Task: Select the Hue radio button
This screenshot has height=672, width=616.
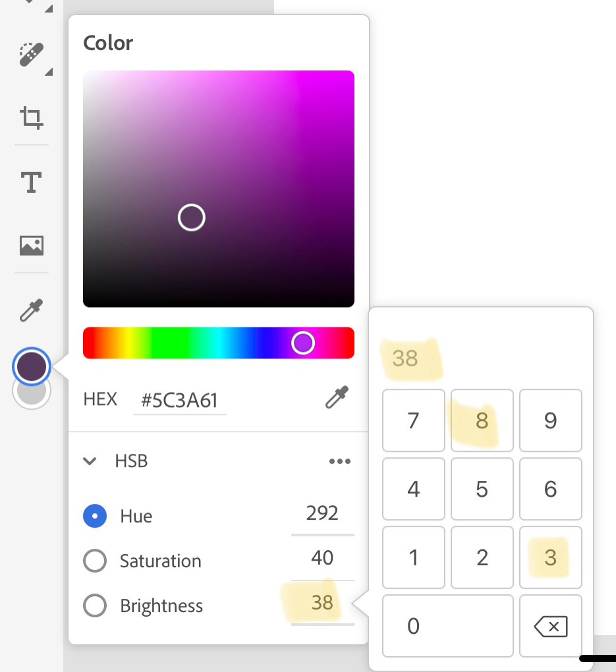Action: coord(95,516)
